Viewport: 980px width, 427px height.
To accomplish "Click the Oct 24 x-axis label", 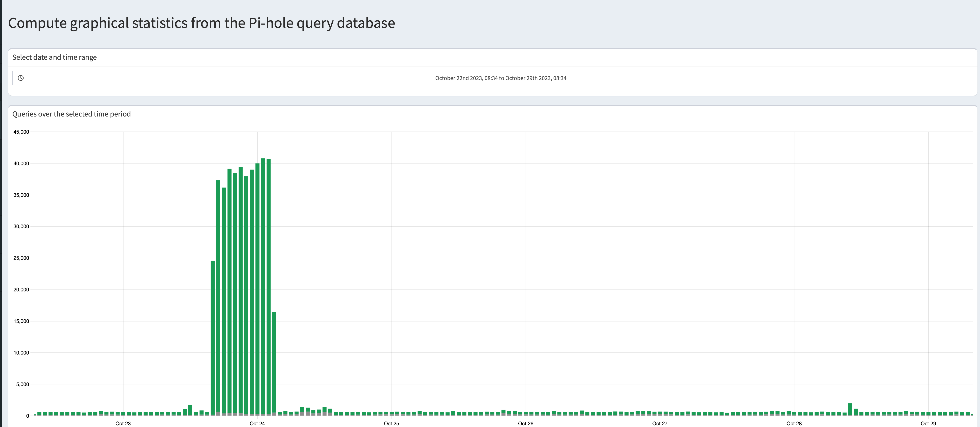I will (257, 423).
